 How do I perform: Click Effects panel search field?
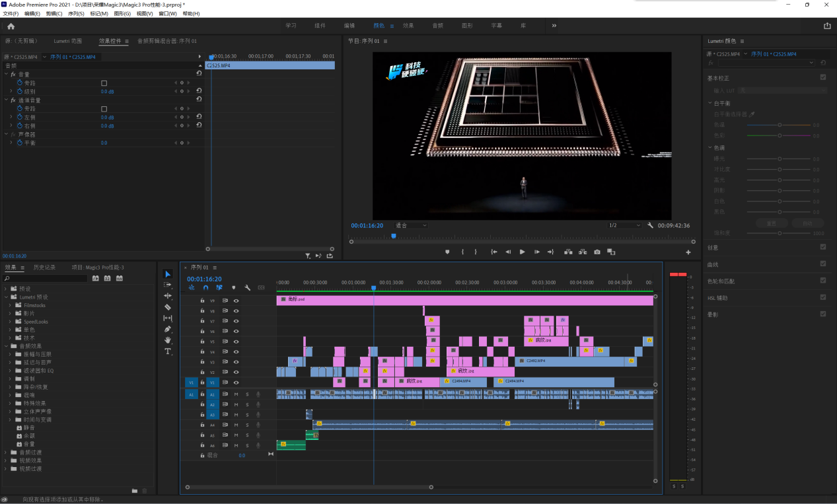(x=45, y=279)
